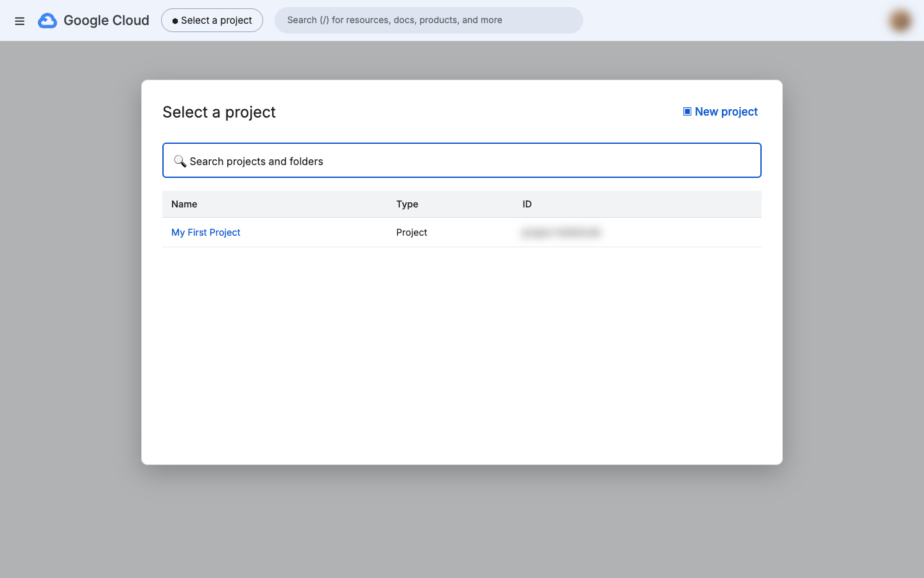Click the magnifier icon in project search
Screen dimensions: 924x578
point(180,161)
